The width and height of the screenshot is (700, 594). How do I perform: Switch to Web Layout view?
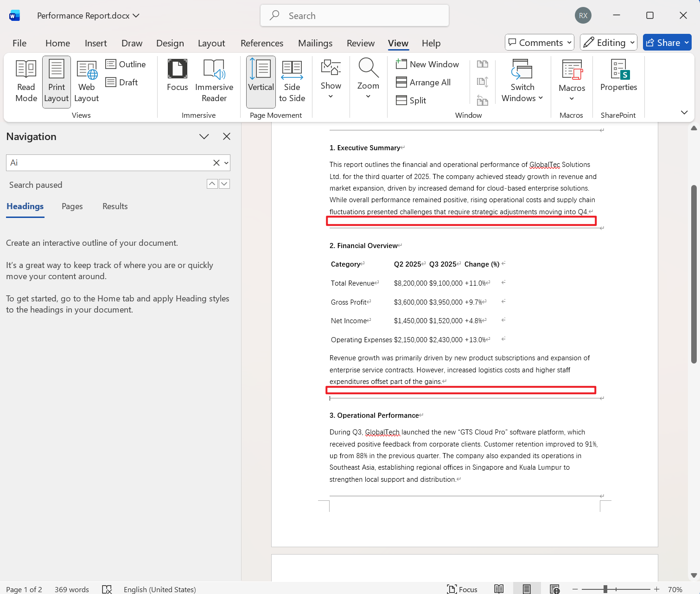(x=86, y=81)
